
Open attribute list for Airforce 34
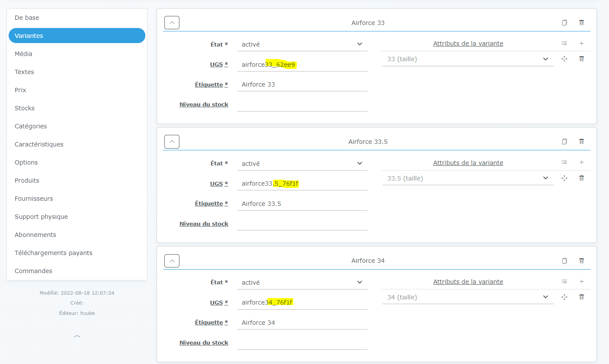pyautogui.click(x=564, y=282)
